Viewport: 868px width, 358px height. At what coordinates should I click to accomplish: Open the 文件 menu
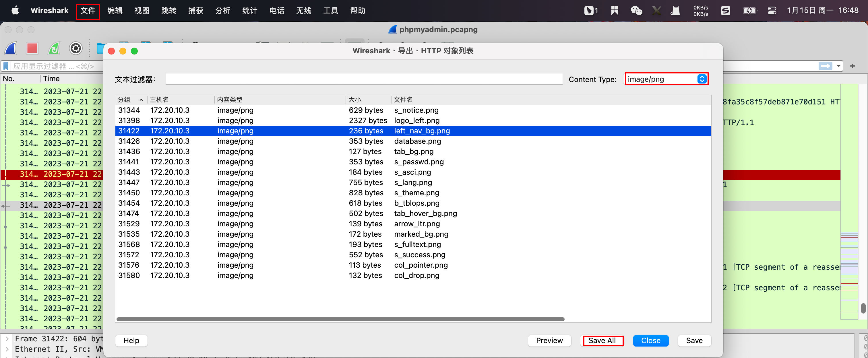pos(88,10)
